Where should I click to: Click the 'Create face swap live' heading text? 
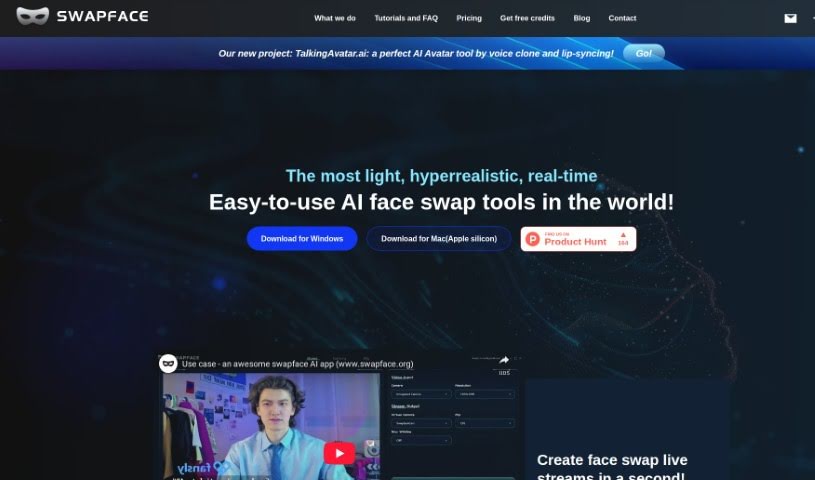[x=612, y=460]
